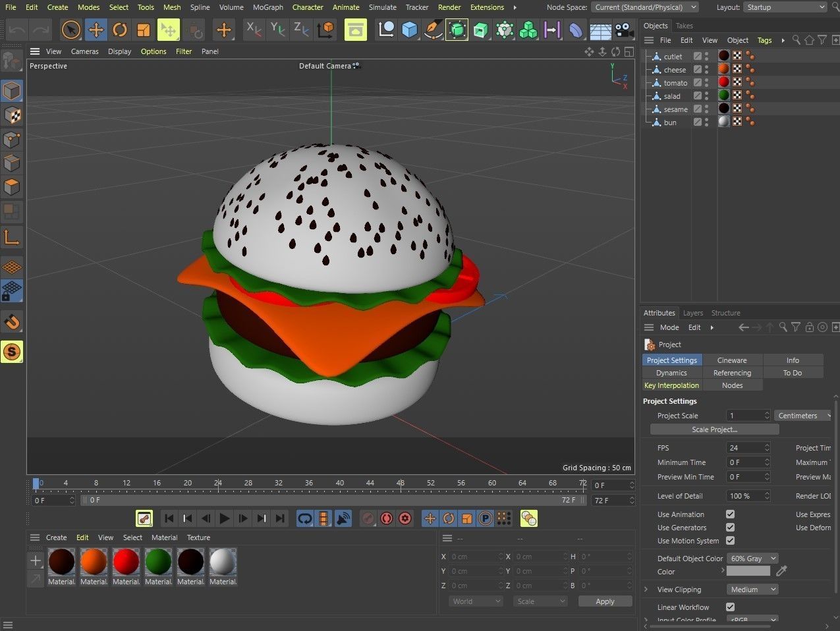Click the Apply coordinates button

coord(605,601)
